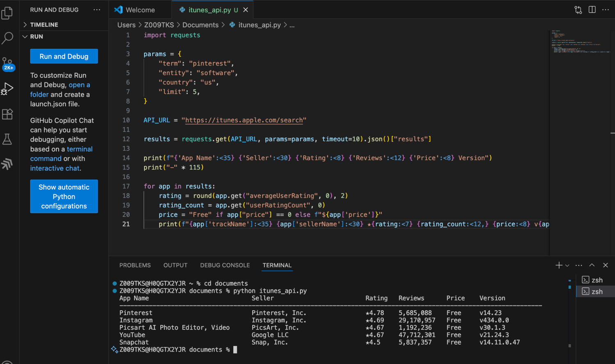
Task: Click the terminal prompt cursor
Action: tap(235, 350)
